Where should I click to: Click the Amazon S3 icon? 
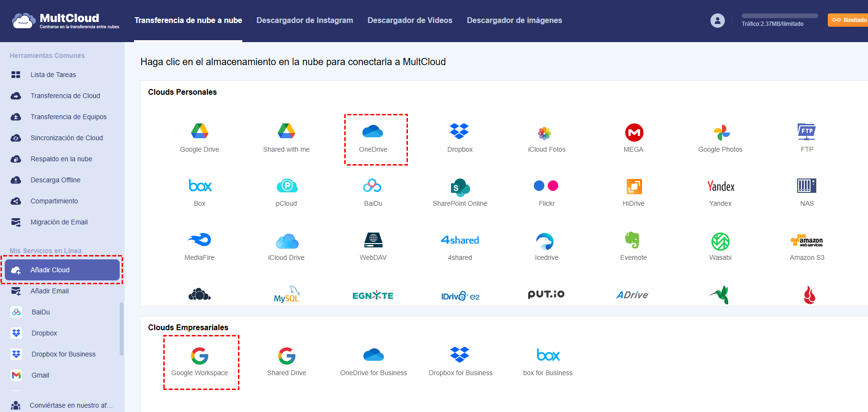pos(807,241)
